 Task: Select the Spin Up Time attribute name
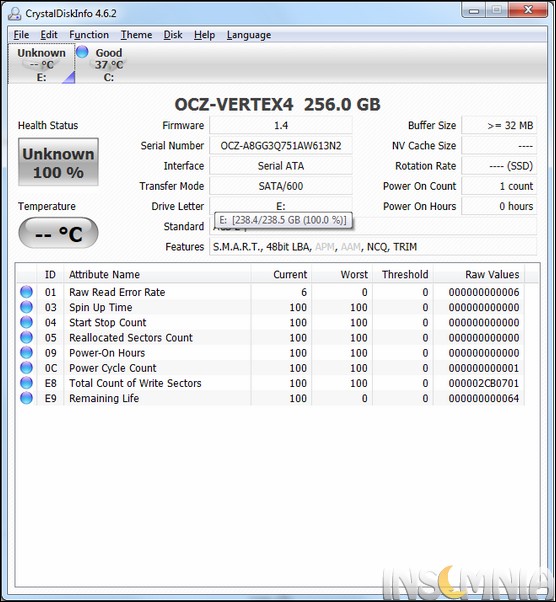(x=101, y=308)
